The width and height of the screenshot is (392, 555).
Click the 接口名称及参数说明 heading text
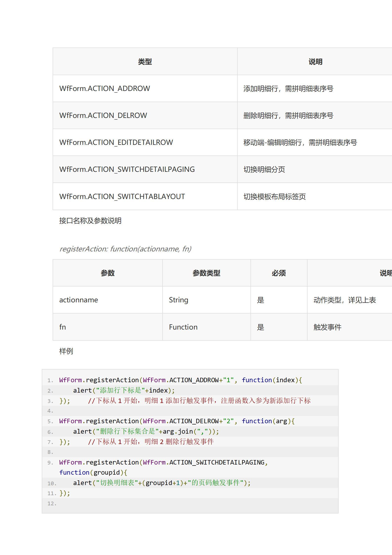point(90,221)
